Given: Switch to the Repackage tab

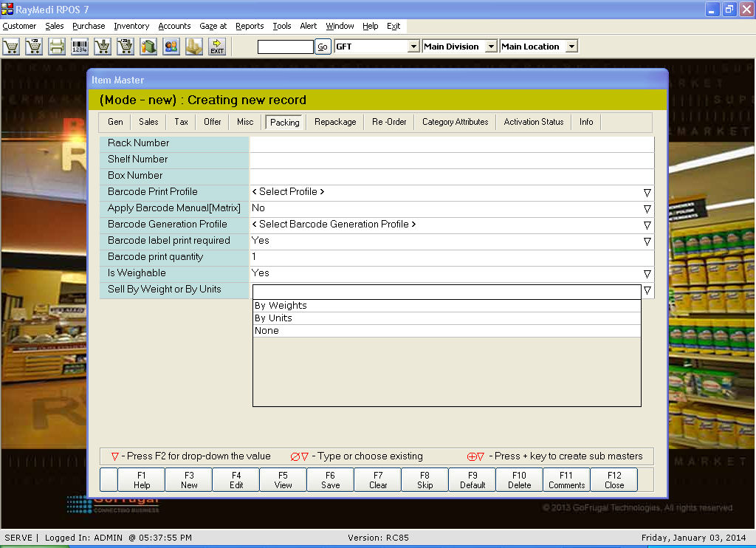Looking at the screenshot, I should [335, 122].
